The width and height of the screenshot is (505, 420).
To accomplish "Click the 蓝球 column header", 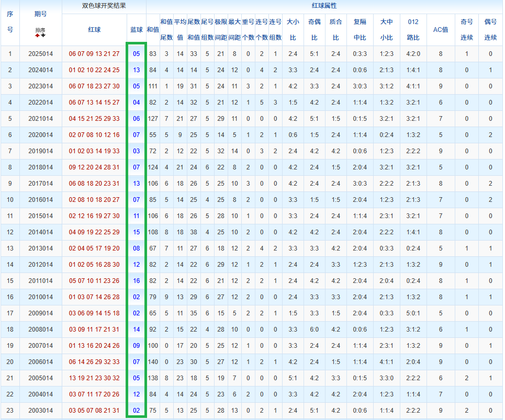I will coord(136,30).
